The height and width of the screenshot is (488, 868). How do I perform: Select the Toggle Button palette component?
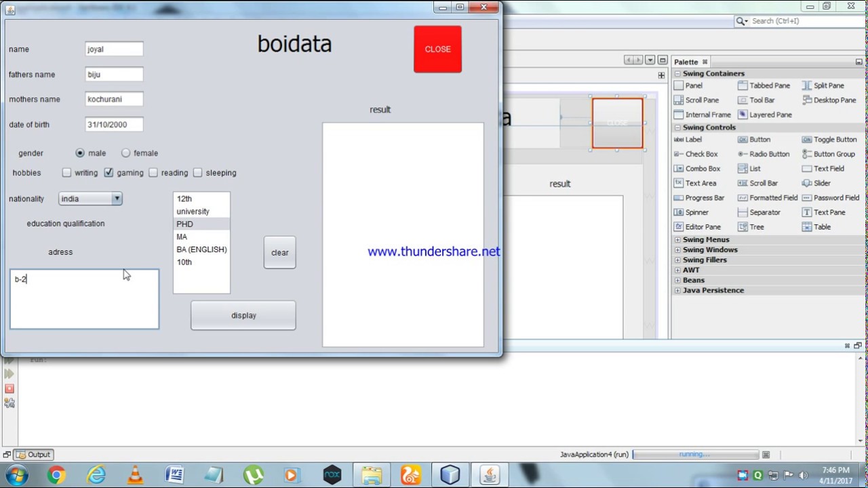pos(829,140)
